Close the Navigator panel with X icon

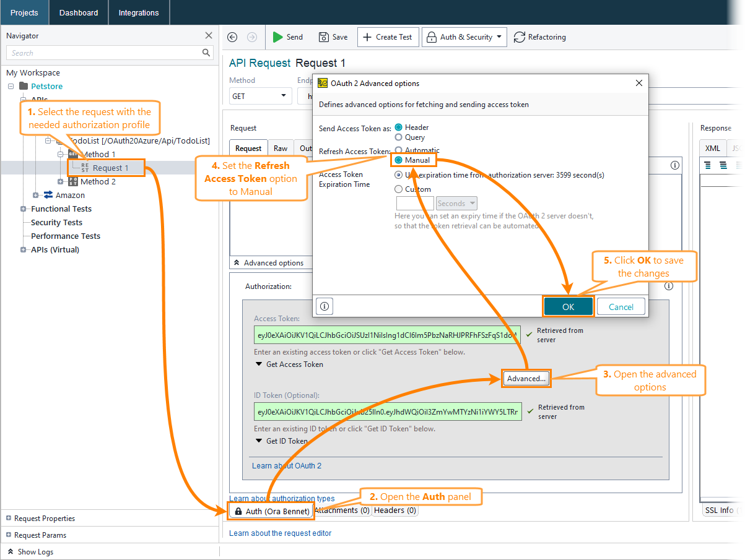pyautogui.click(x=209, y=36)
